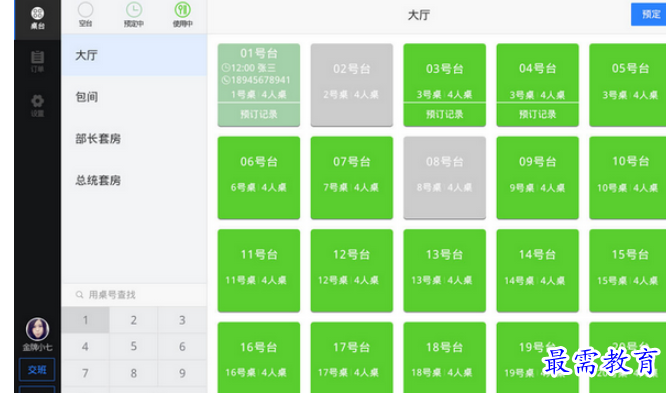Image resolution: width=666 pixels, height=393 pixels.
Task: Select the 大厅 area category
Action: (134, 55)
